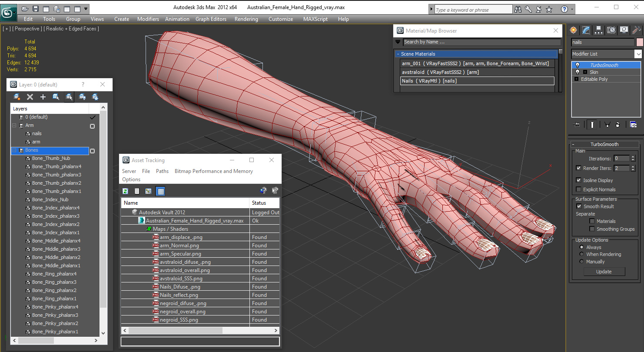Click Highlight Selected Objects' Layers icon
The width and height of the screenshot is (644, 352).
pos(69,97)
